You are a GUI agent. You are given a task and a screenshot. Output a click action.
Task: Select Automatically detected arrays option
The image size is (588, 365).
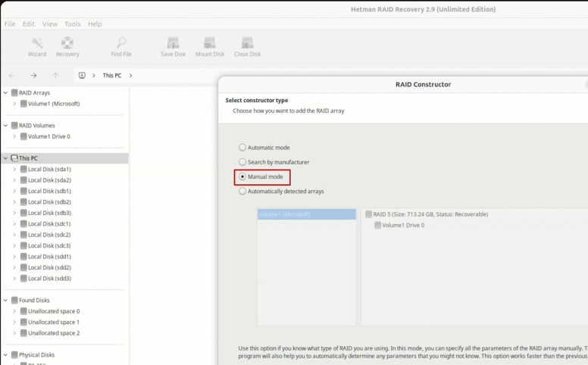click(x=242, y=191)
